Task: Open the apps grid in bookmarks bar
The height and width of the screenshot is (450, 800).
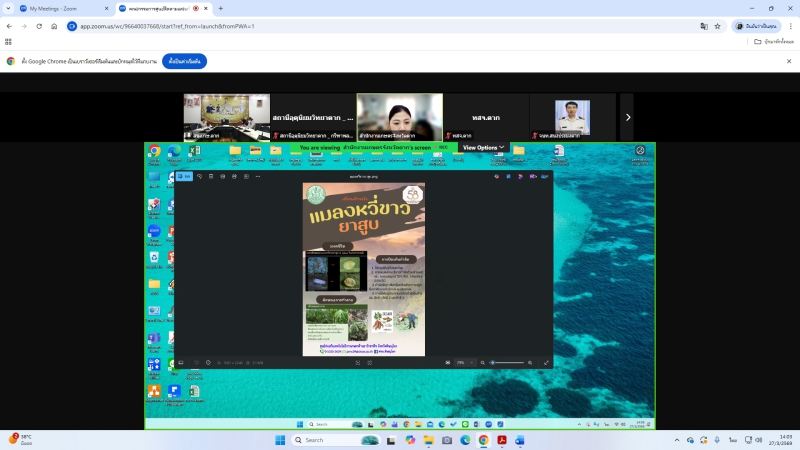Action: tap(9, 42)
